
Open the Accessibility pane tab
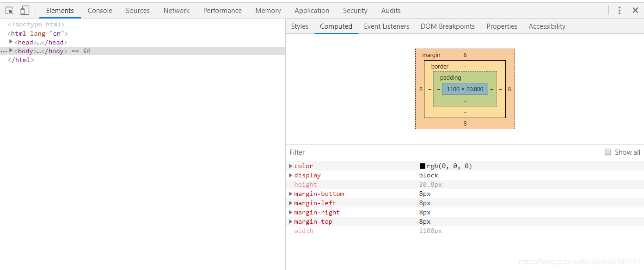(547, 26)
